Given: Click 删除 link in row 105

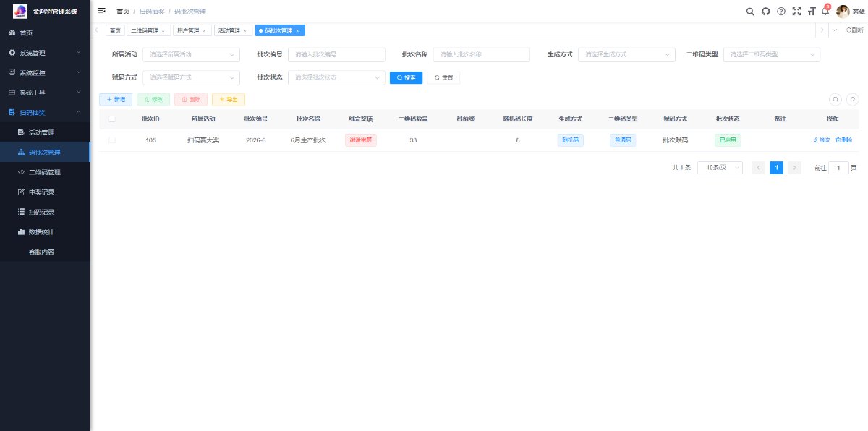Looking at the screenshot, I should point(843,140).
